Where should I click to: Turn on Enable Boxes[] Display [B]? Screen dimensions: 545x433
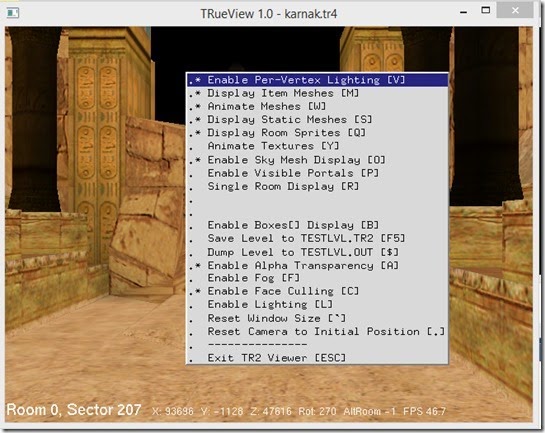[317, 225]
